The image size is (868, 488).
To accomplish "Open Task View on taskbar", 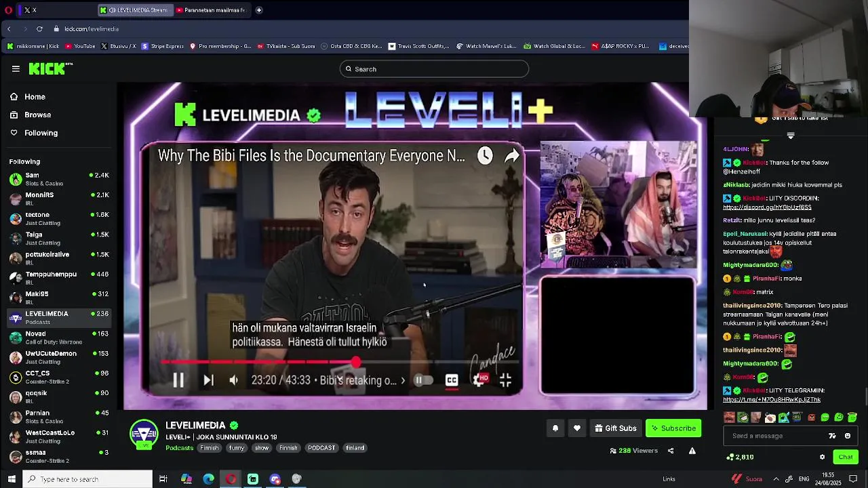I will point(163,479).
